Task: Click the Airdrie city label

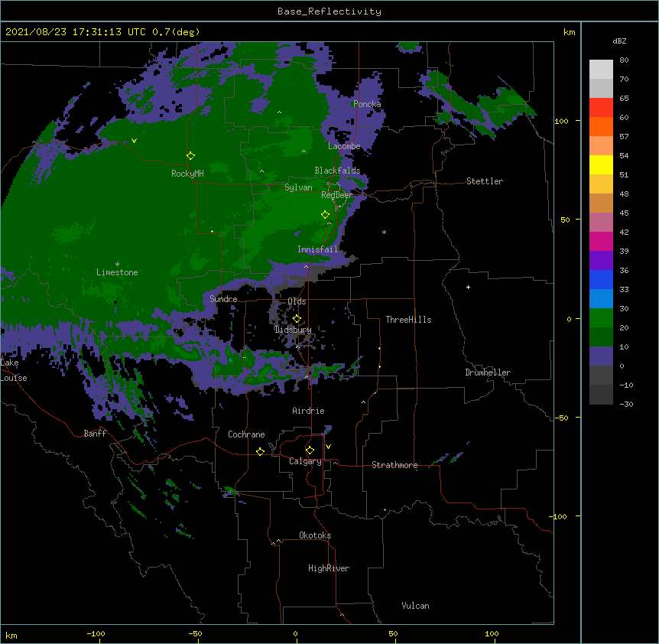Action: tap(309, 411)
